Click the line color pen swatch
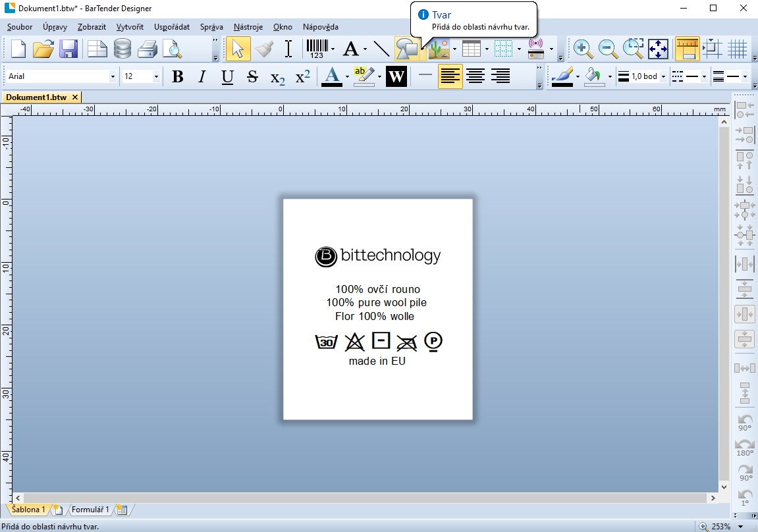Image resolution: width=758 pixels, height=532 pixels. click(562, 76)
